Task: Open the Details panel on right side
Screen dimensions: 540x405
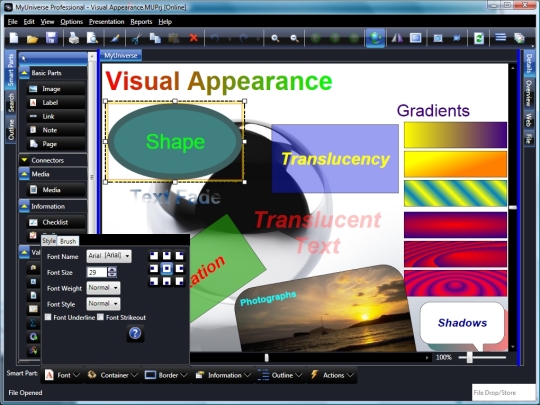Action: (x=529, y=63)
